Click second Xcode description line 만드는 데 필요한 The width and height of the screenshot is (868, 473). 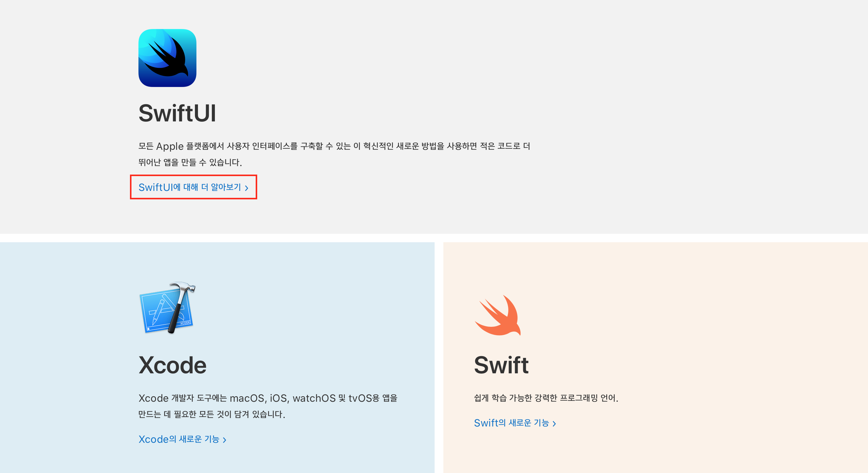[212, 414]
